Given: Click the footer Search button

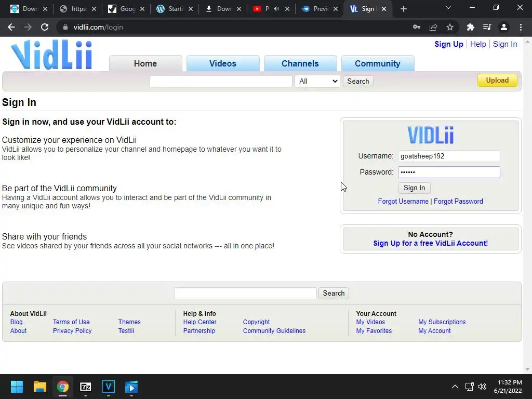Looking at the screenshot, I should click(334, 293).
